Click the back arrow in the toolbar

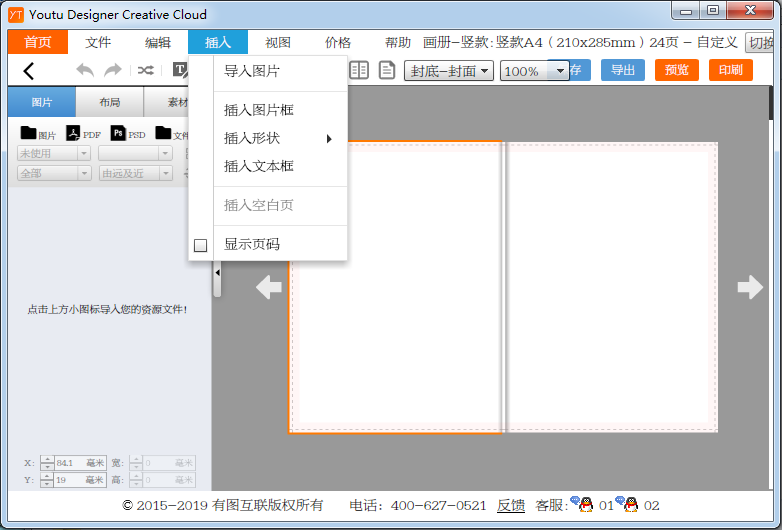29,71
